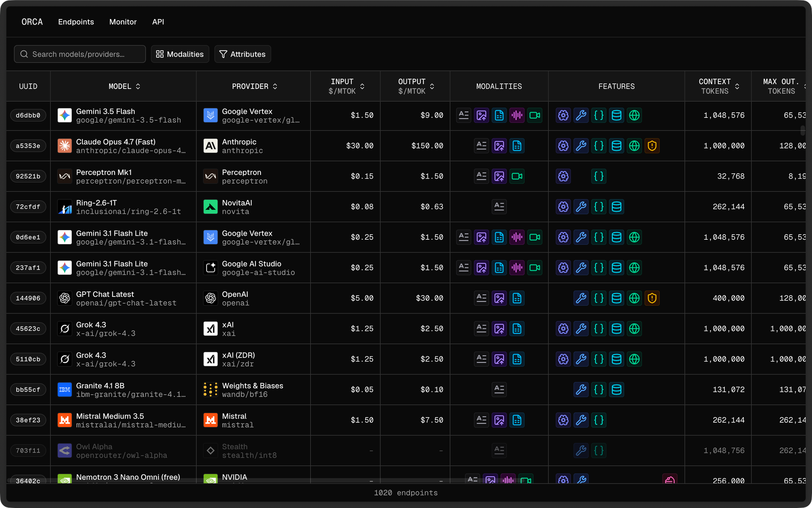Click the 400,000 context tokens value
Viewport: 812px width, 508px height.
pyautogui.click(x=729, y=298)
